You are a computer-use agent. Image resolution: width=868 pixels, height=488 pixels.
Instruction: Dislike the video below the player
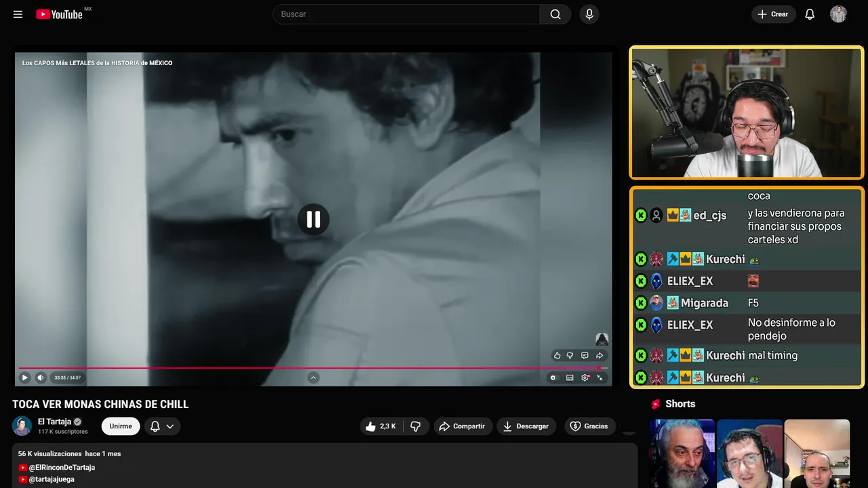point(416,426)
